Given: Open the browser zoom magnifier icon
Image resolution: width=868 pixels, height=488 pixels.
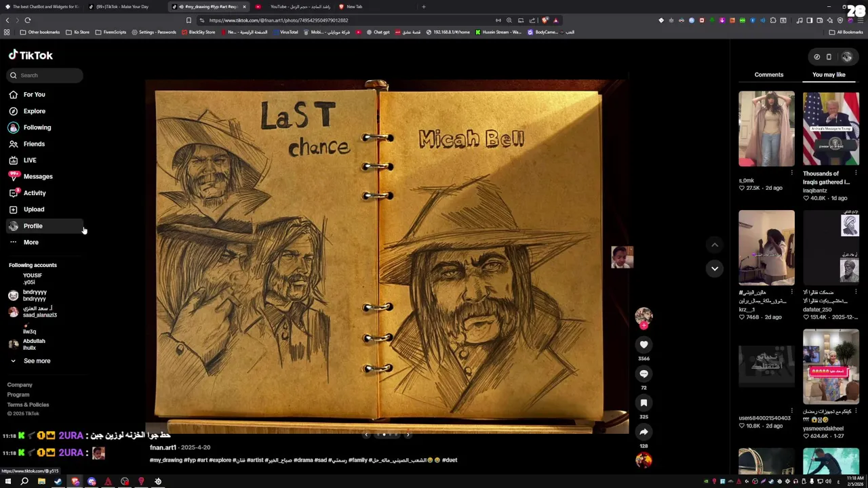Looking at the screenshot, I should tap(509, 20).
